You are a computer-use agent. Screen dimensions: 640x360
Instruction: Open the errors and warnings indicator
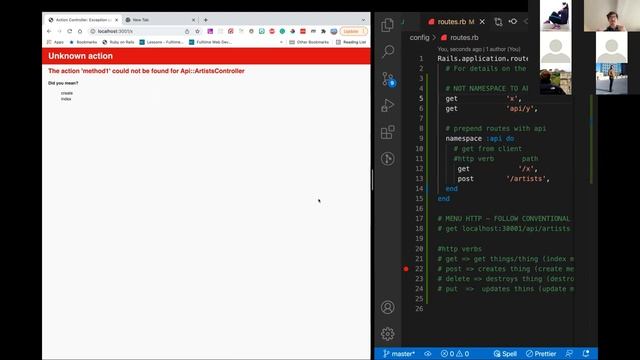455,354
